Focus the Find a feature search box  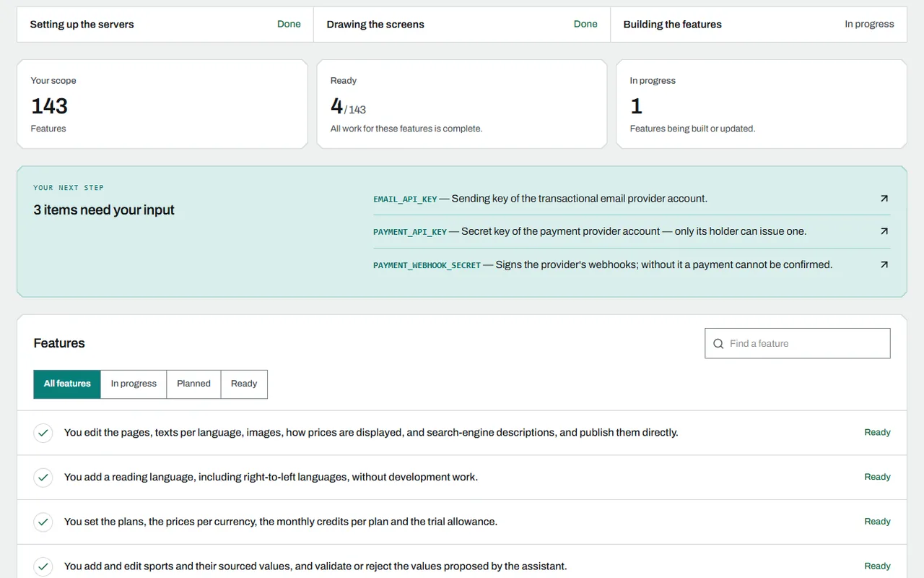pos(798,344)
